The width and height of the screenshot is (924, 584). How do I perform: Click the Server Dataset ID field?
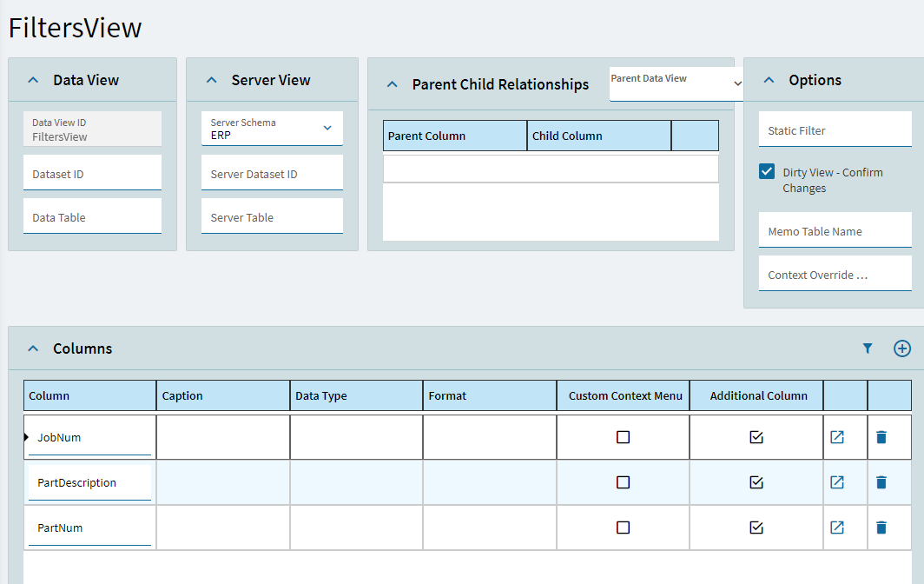273,173
